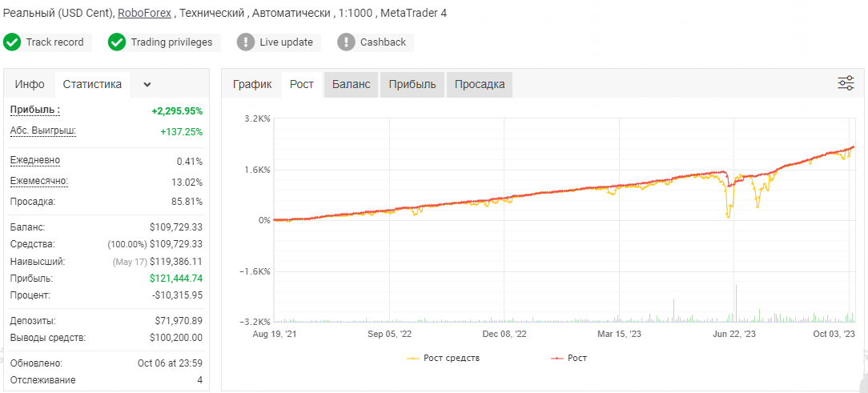Click the $119,386.11 highest value
The width and height of the screenshot is (868, 393).
(x=176, y=261)
